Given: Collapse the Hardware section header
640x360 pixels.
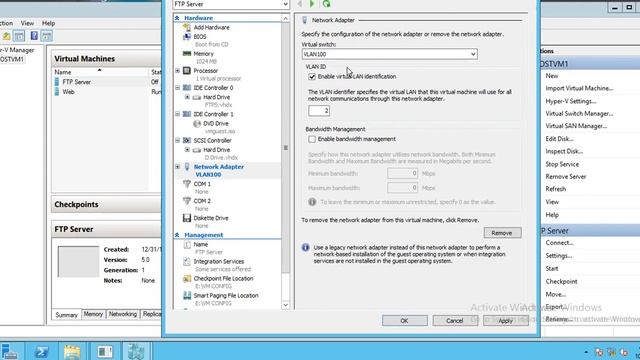Looking at the screenshot, I should point(177,18).
